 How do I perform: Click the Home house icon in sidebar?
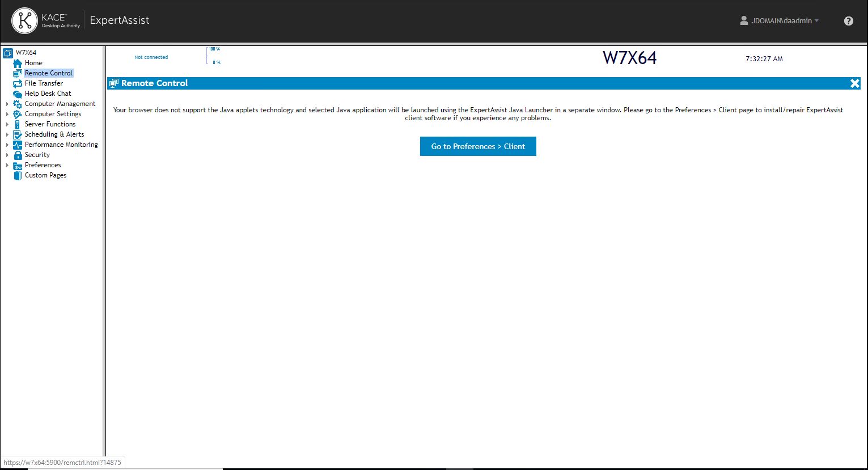pyautogui.click(x=18, y=63)
